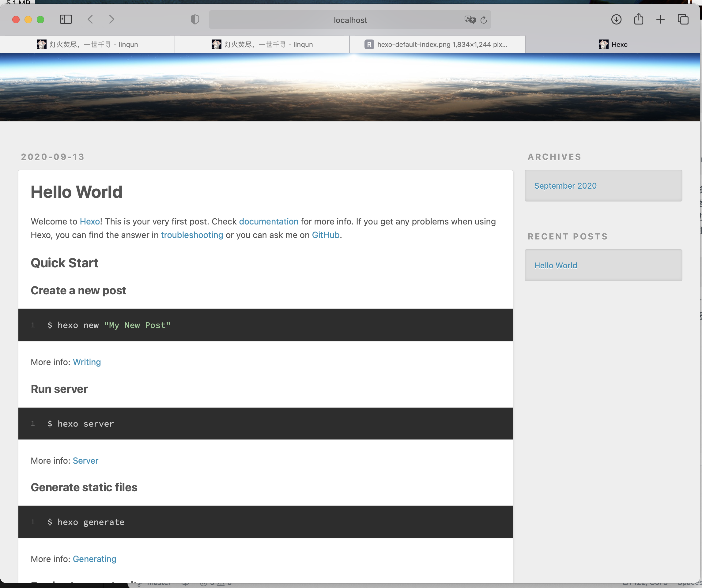
Task: Go back with the left chevron
Action: click(90, 19)
